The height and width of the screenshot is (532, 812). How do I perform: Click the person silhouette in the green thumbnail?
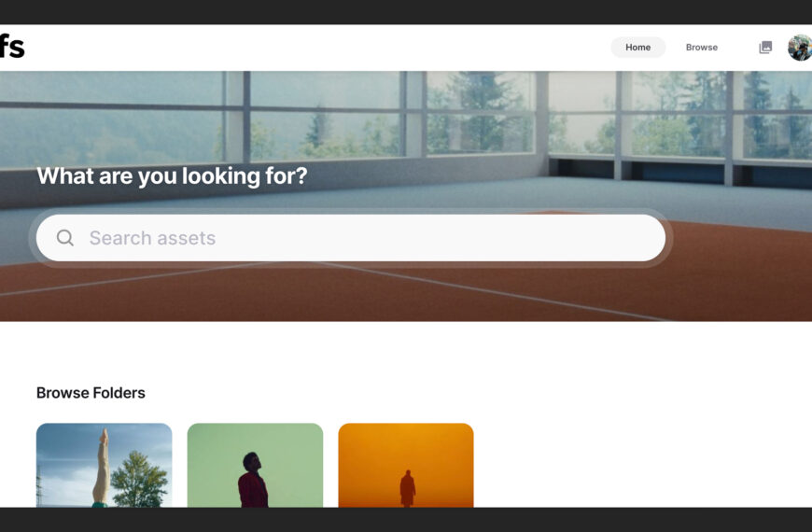[x=253, y=480]
